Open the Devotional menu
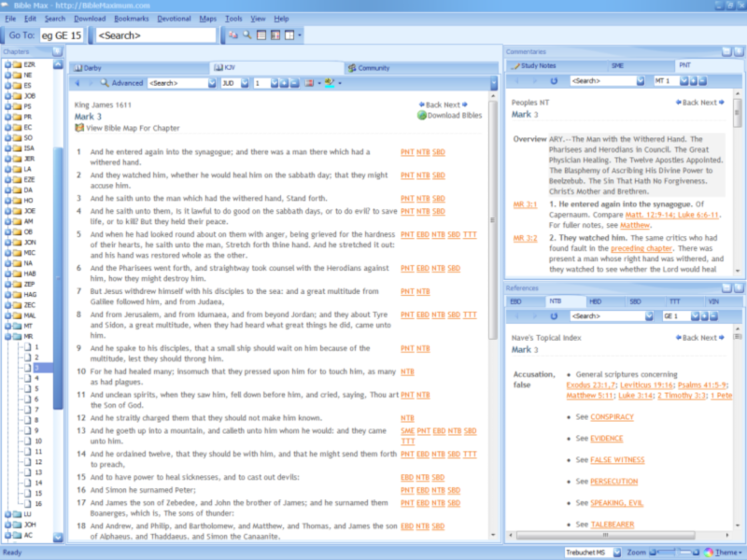Image resolution: width=747 pixels, height=560 pixels. (174, 19)
